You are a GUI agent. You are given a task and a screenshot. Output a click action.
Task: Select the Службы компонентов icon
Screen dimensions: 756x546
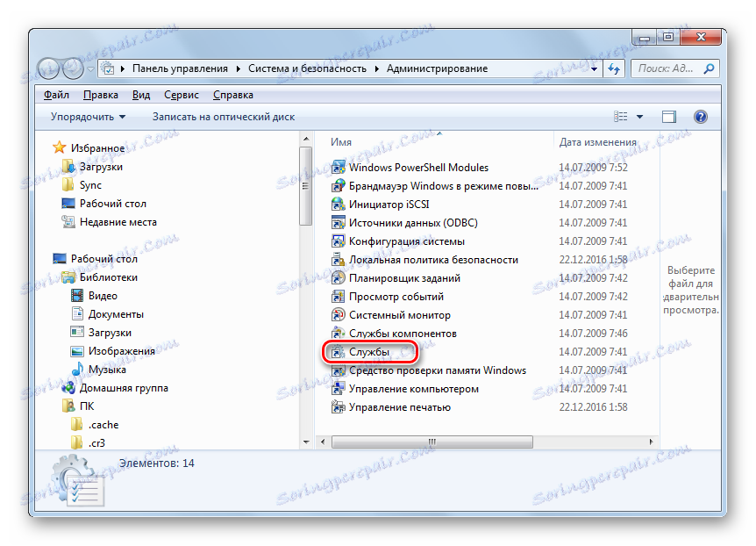coord(338,333)
